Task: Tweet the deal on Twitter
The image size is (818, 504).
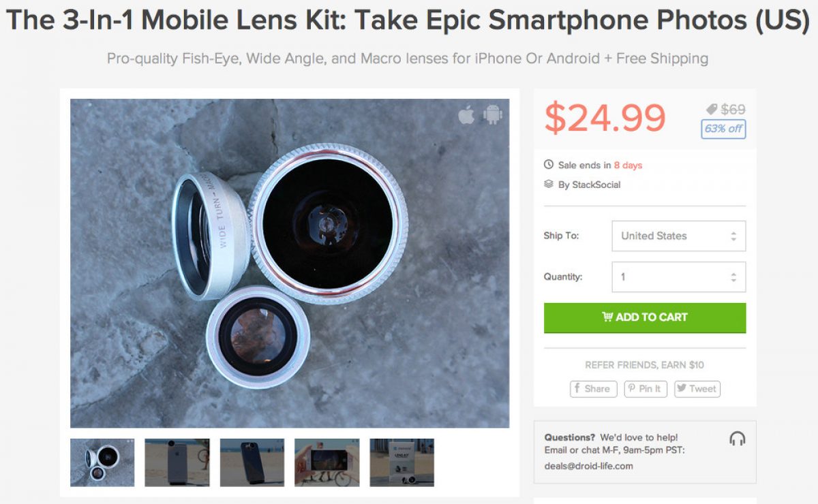Action: (697, 389)
